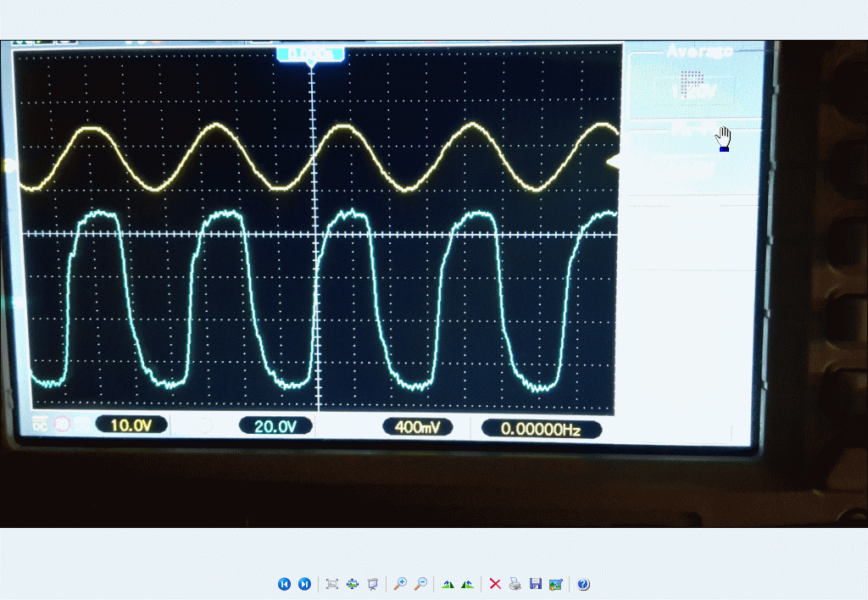The height and width of the screenshot is (600, 868).
Task: Start the slide show
Action: tap(372, 584)
